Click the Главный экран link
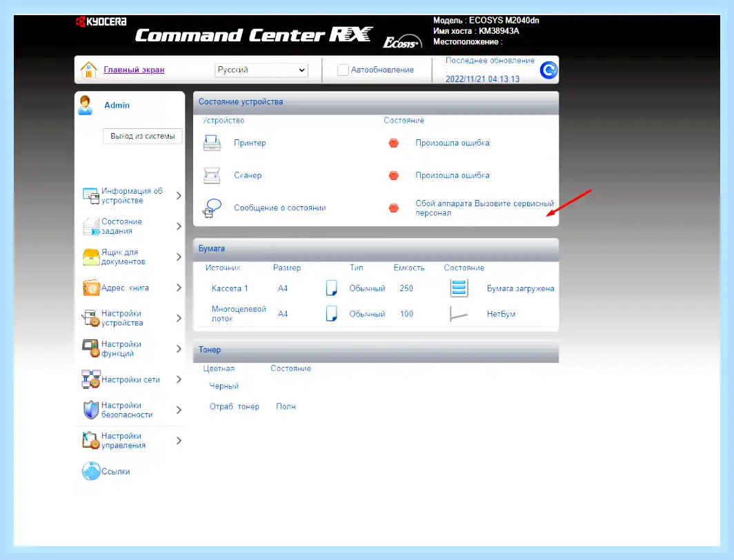734x560 pixels. (134, 70)
